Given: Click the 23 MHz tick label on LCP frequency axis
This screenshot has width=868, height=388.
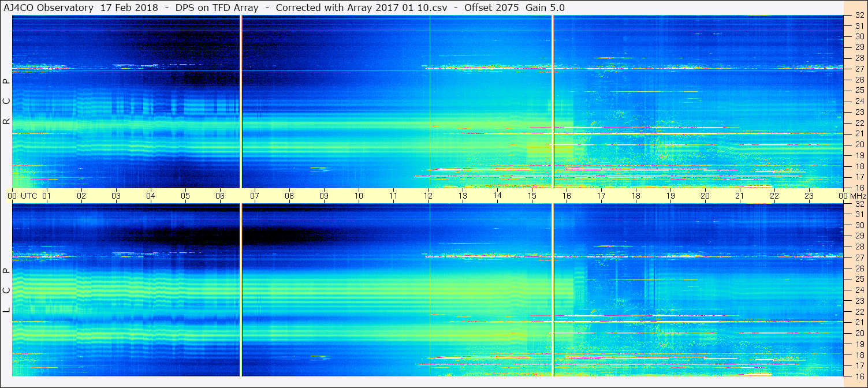Looking at the screenshot, I should 859,301.
